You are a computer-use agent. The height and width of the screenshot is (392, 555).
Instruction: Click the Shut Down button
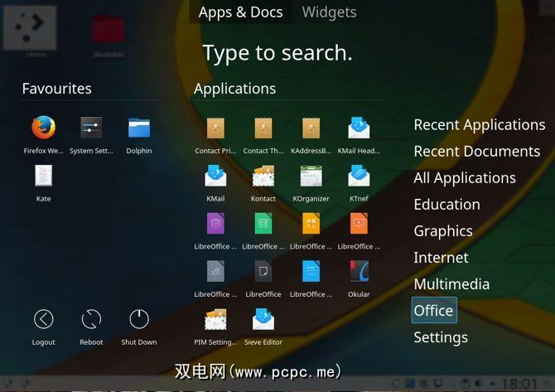pyautogui.click(x=139, y=320)
